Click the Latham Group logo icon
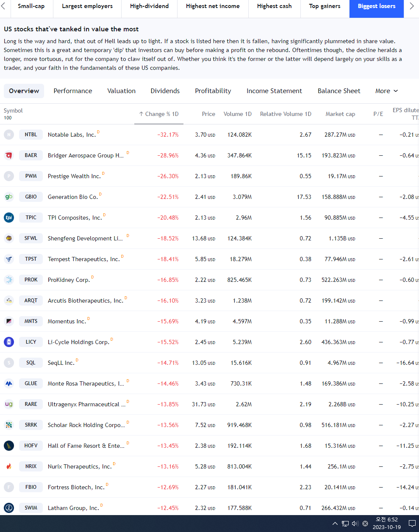419x532 pixels. point(9,508)
